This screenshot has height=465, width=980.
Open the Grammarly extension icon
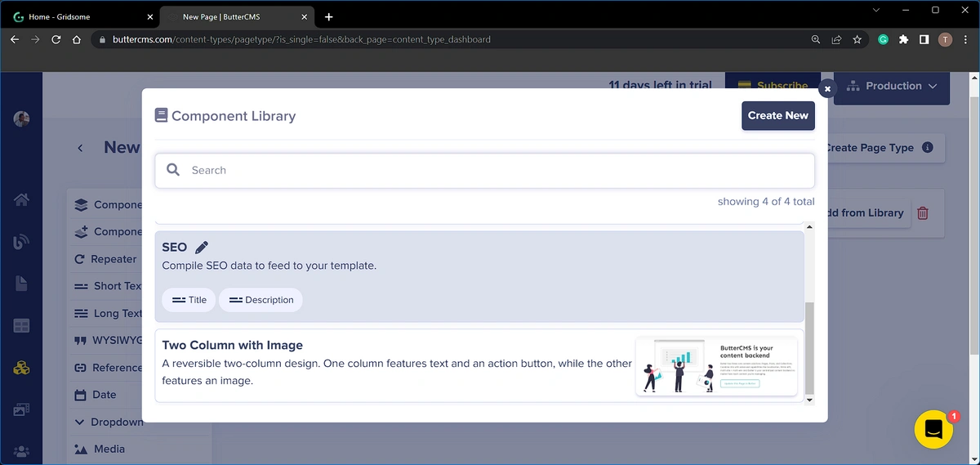click(883, 39)
